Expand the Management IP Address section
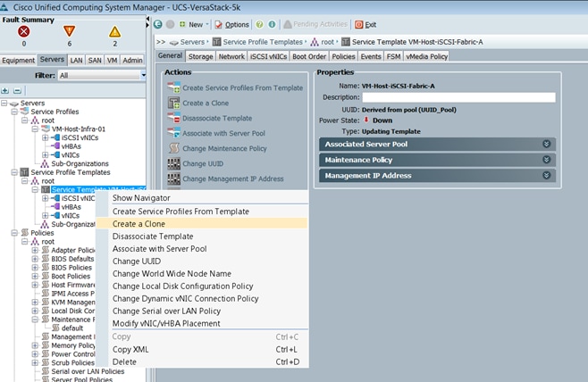588x382 pixels. pos(546,176)
